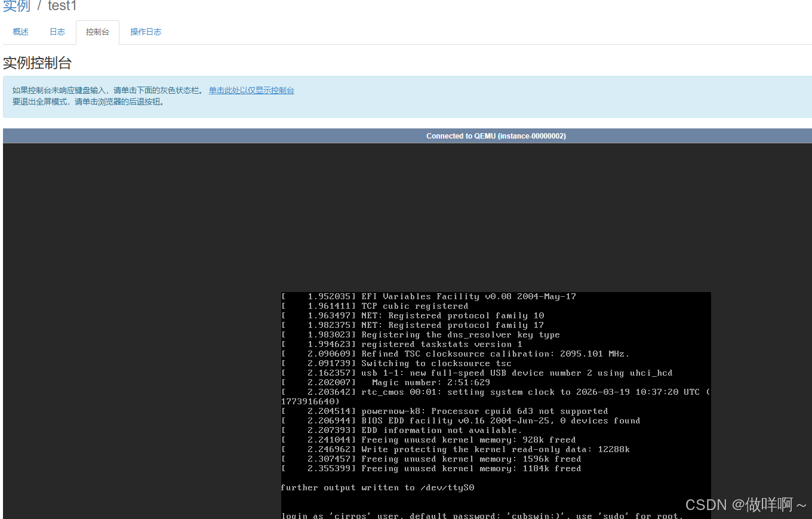
Task: Open the 操作日志 tab
Action: point(146,32)
